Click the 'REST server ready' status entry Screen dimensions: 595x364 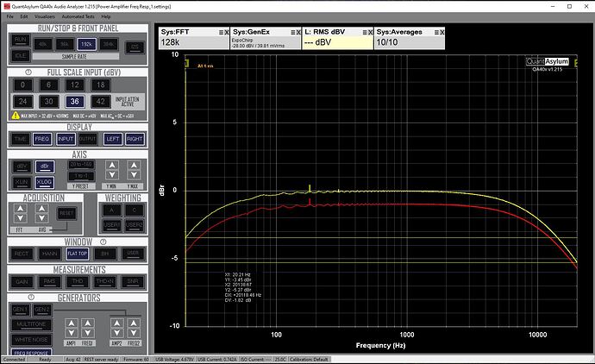[101, 359]
